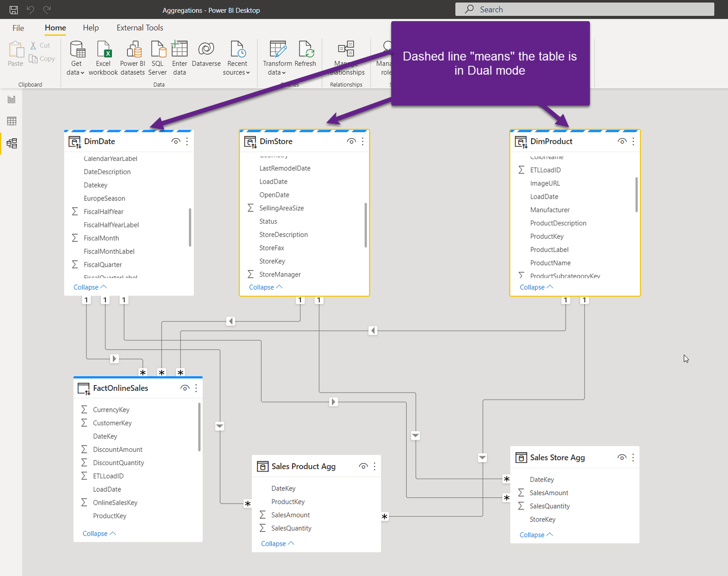Screen dimensions: 728x576
Task: Refresh the data model
Action: [305, 57]
